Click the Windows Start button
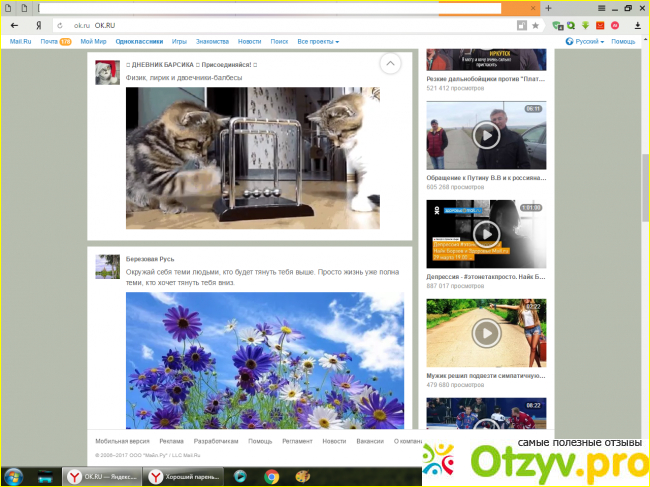The image size is (650, 487). [14, 477]
